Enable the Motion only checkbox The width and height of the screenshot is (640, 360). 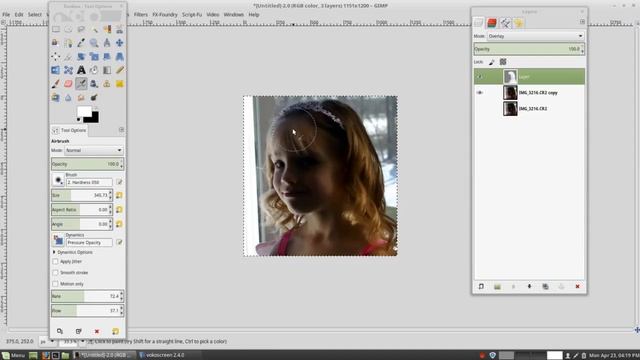[55, 284]
